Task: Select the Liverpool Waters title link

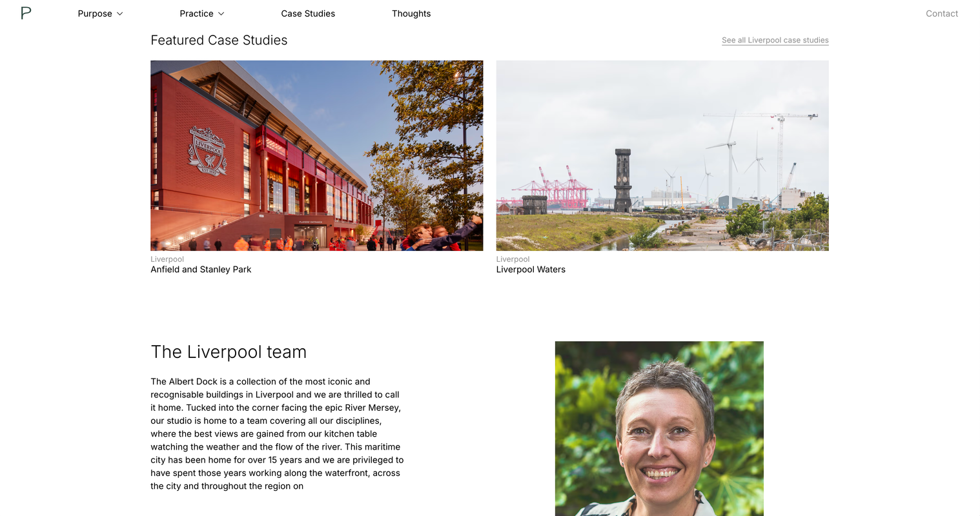Action: click(531, 270)
